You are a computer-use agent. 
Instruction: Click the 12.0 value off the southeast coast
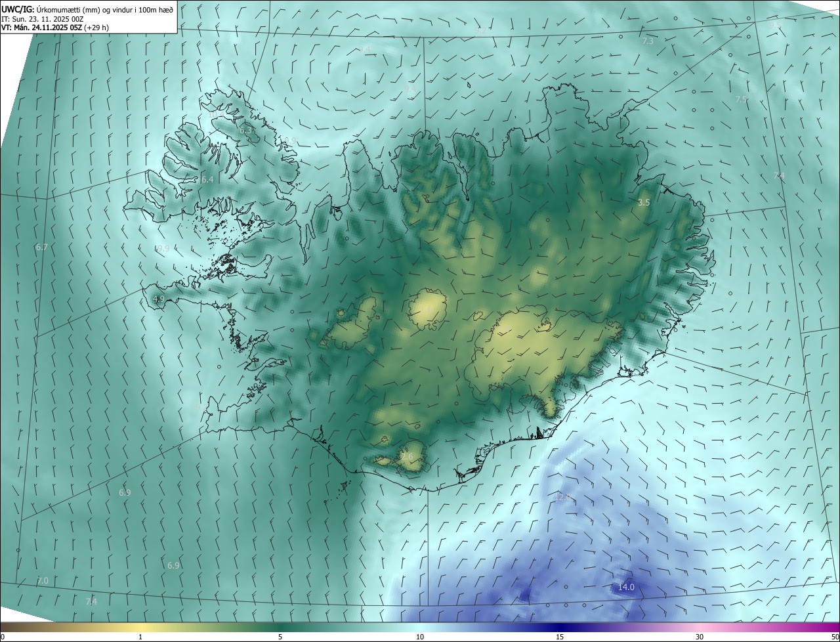tap(562, 498)
